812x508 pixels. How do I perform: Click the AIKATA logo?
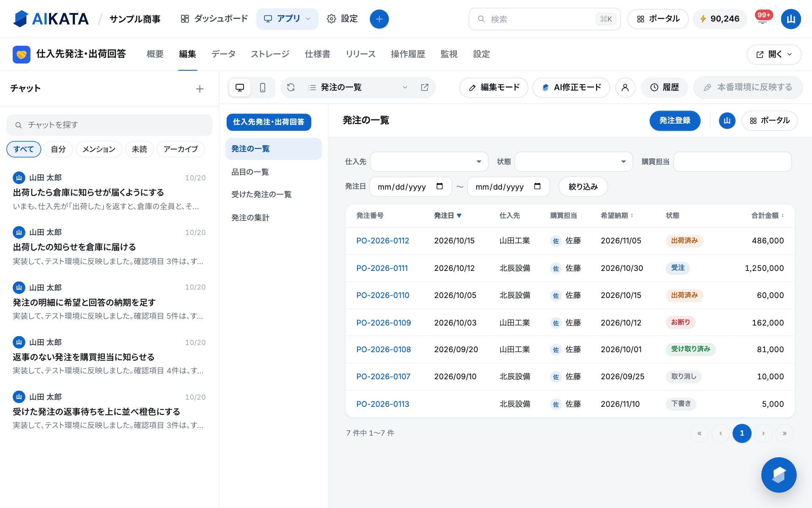pos(51,19)
